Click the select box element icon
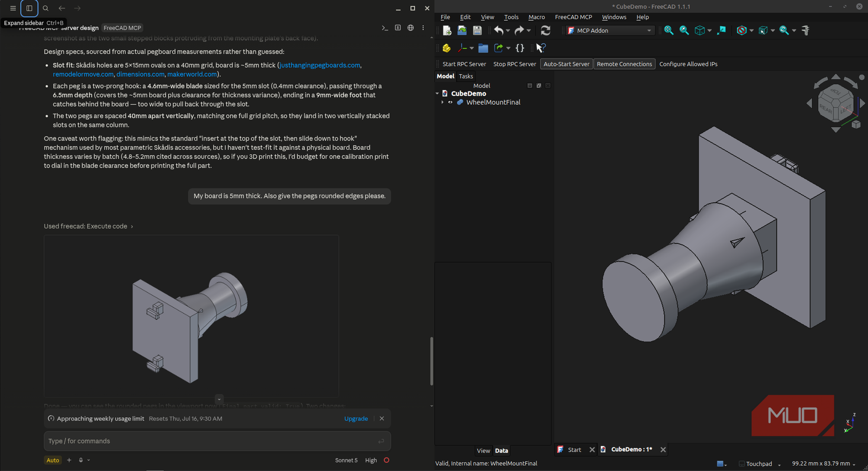 tap(763, 31)
